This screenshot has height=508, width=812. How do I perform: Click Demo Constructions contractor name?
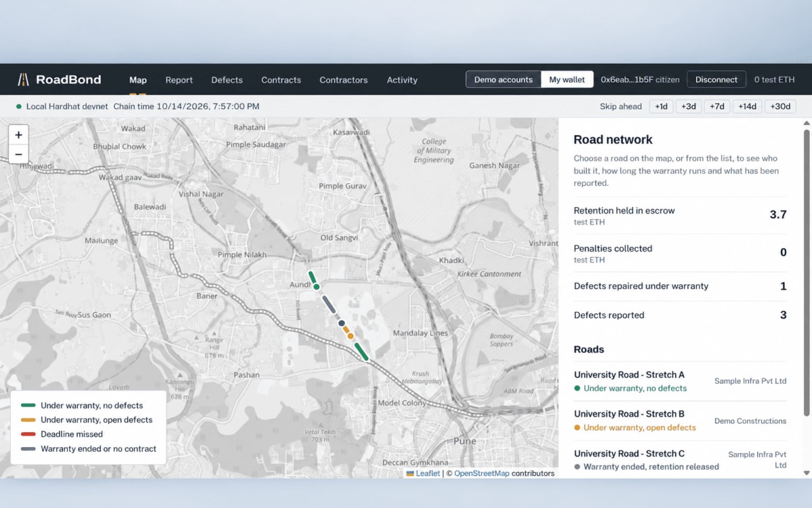[750, 421]
